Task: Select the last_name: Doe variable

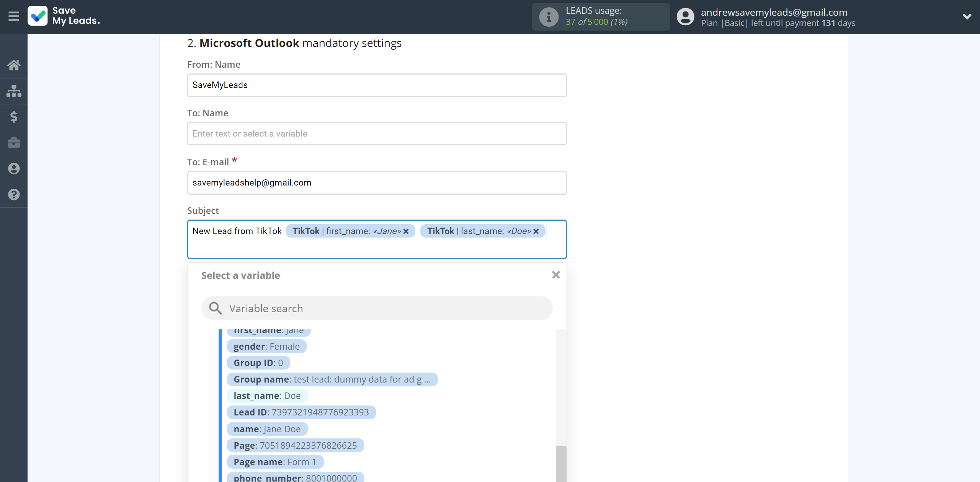Action: click(267, 396)
